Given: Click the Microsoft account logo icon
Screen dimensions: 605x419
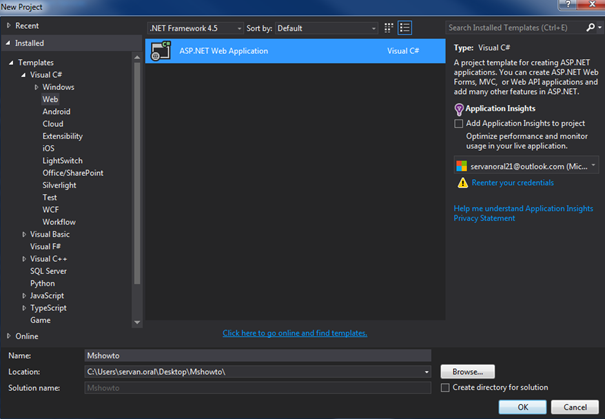Looking at the screenshot, I should [x=461, y=166].
